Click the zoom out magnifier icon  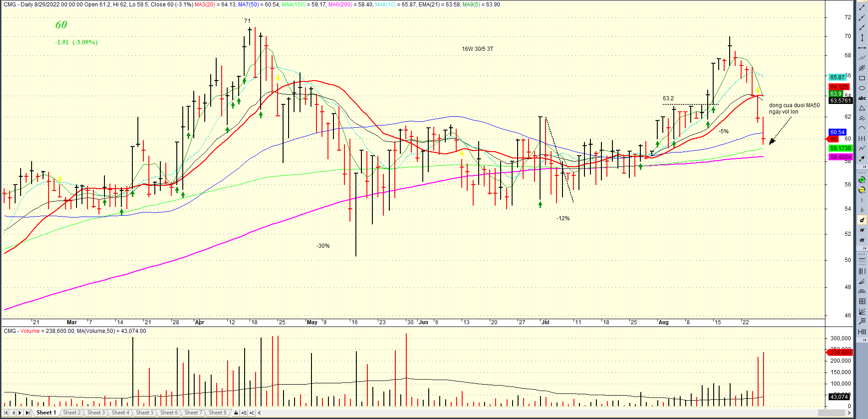click(862, 190)
